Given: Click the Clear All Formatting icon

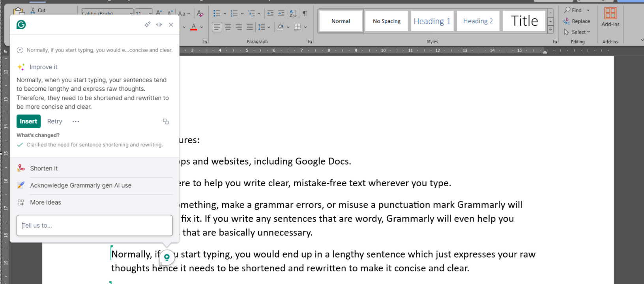Looking at the screenshot, I should pos(200,13).
